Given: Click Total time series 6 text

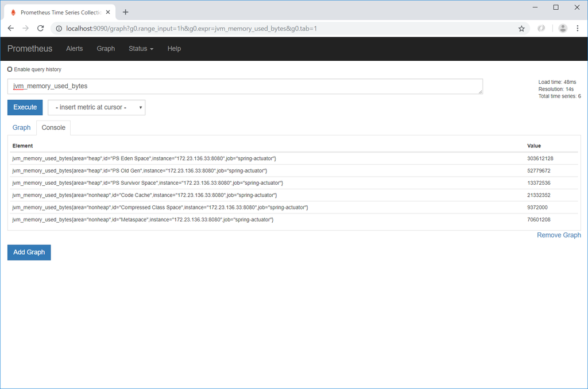Looking at the screenshot, I should point(559,96).
